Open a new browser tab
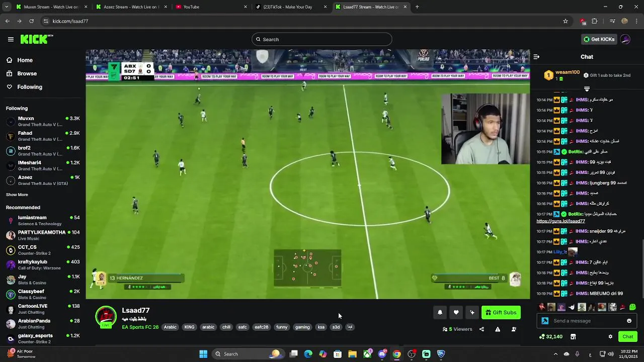The image size is (644, 362). [x=417, y=7]
